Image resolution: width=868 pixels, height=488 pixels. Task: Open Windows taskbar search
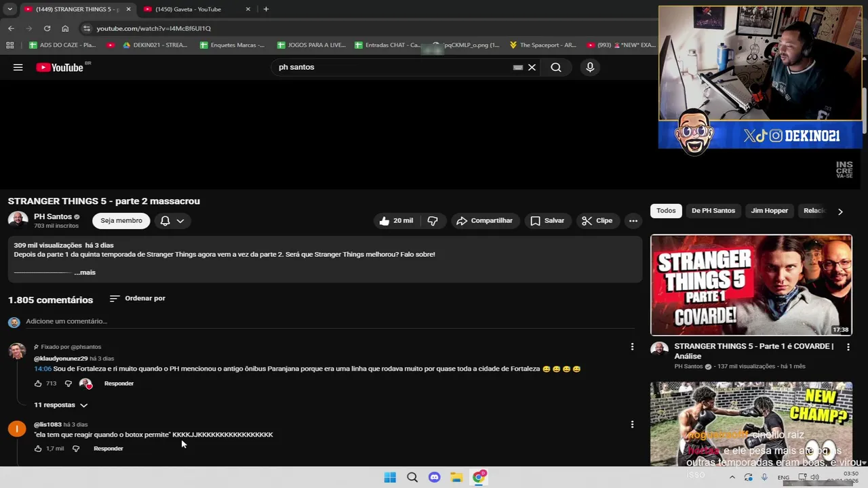pos(412,477)
